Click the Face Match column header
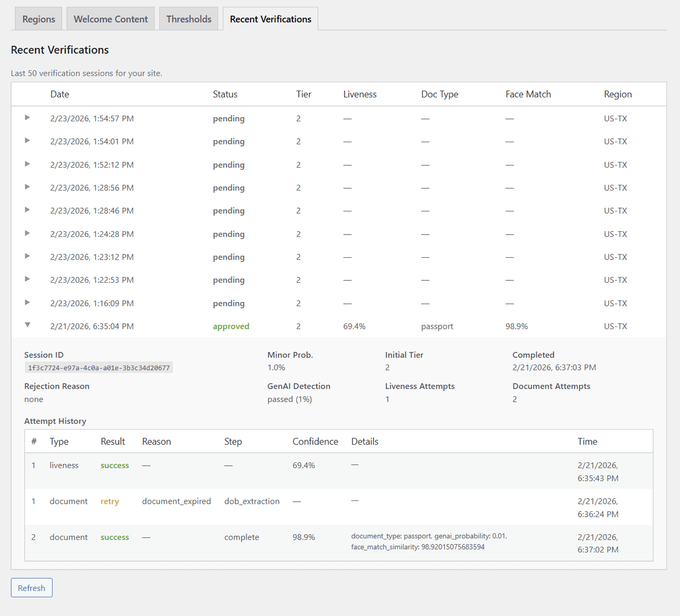The height and width of the screenshot is (616, 680). pos(528,95)
